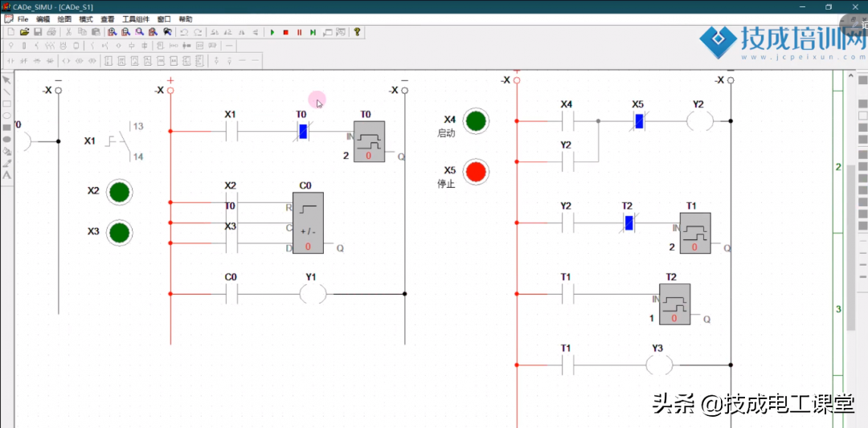Save the circuit with the floppy icon
This screenshot has width=868, height=428.
38,32
